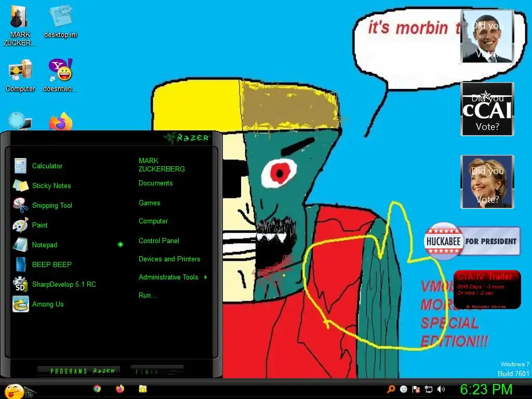Open the network tray icon

point(429,389)
